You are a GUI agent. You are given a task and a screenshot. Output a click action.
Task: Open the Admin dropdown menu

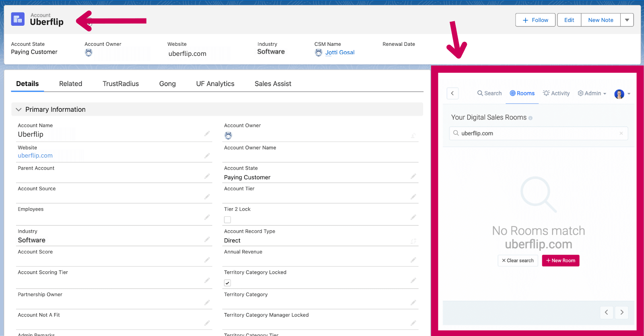[x=592, y=93]
